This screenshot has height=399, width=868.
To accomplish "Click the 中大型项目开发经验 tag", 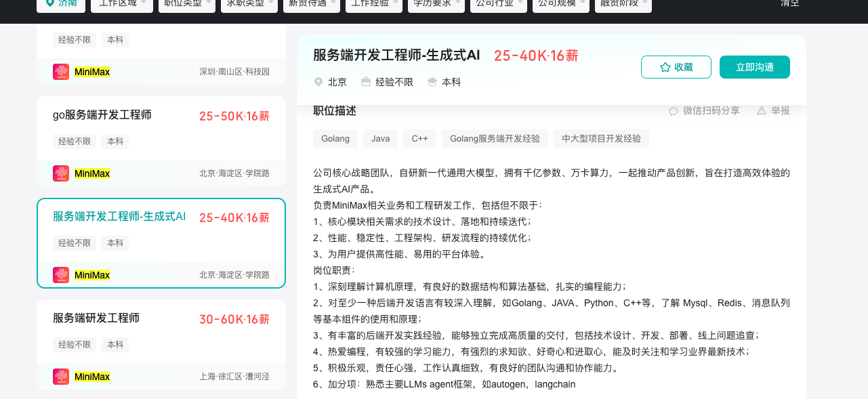I will (602, 139).
